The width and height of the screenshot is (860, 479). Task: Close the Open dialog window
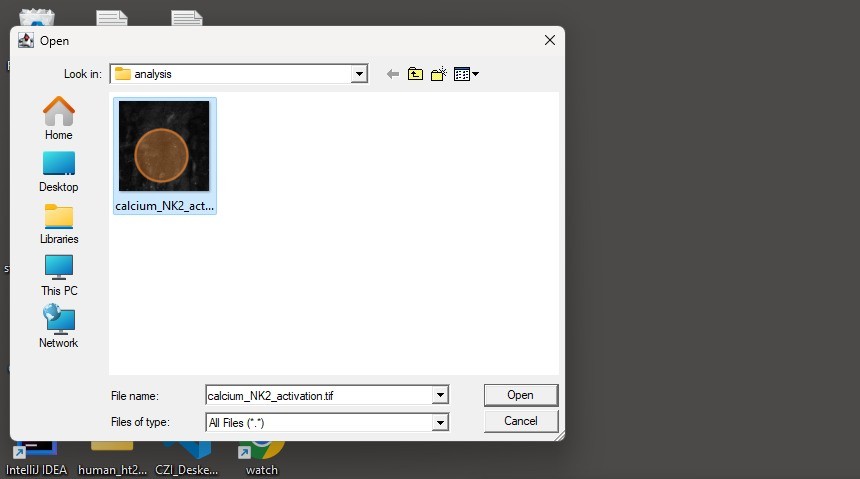[549, 40]
